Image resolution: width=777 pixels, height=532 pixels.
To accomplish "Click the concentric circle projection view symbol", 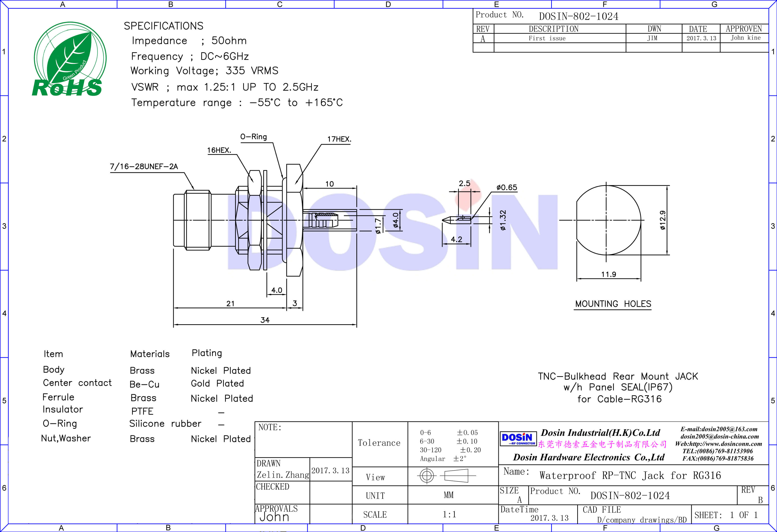I will (427, 475).
